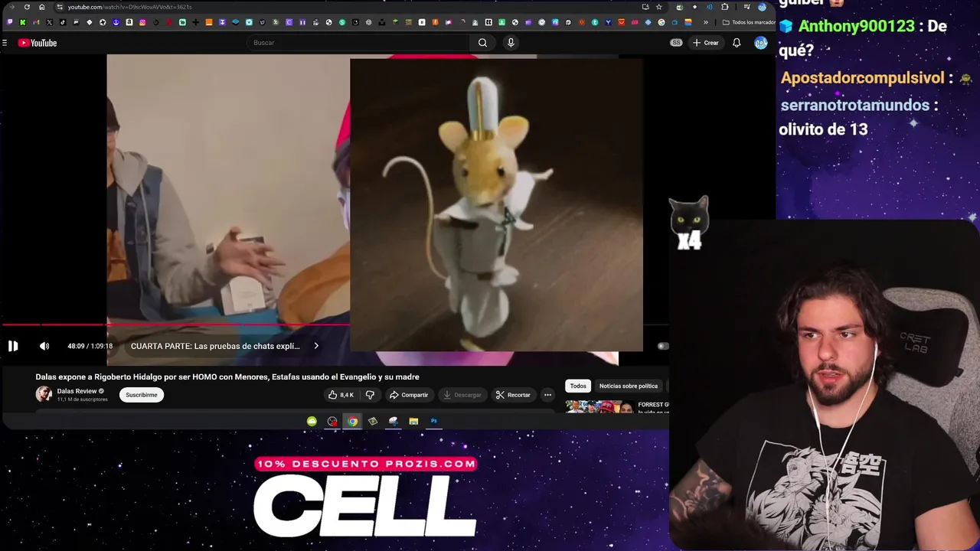Screen dimensions: 980x551
Task: Open the Kick bookmark icon
Action: pos(23,22)
